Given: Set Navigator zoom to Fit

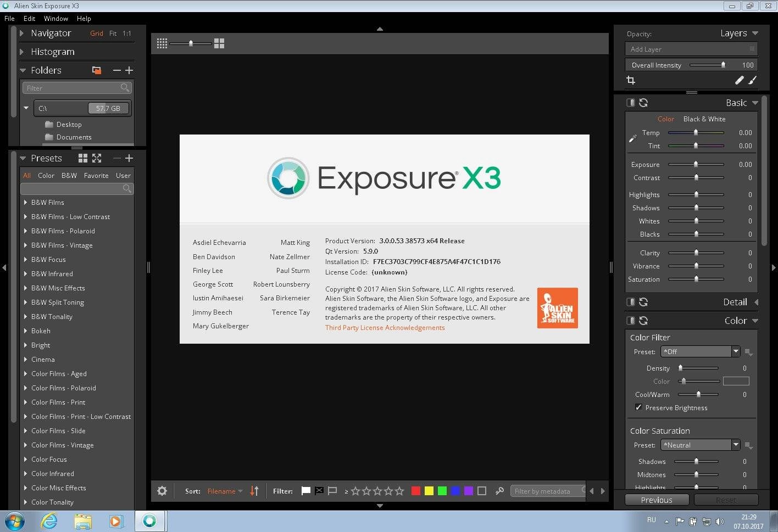Looking at the screenshot, I should (x=113, y=33).
